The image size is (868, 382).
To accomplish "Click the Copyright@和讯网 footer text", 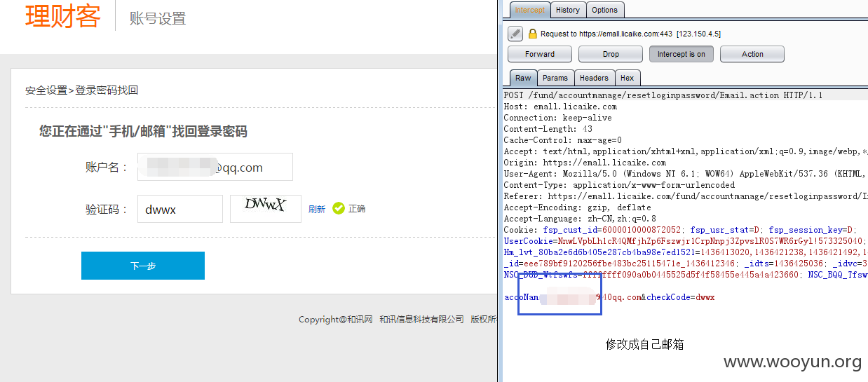I will [x=335, y=319].
